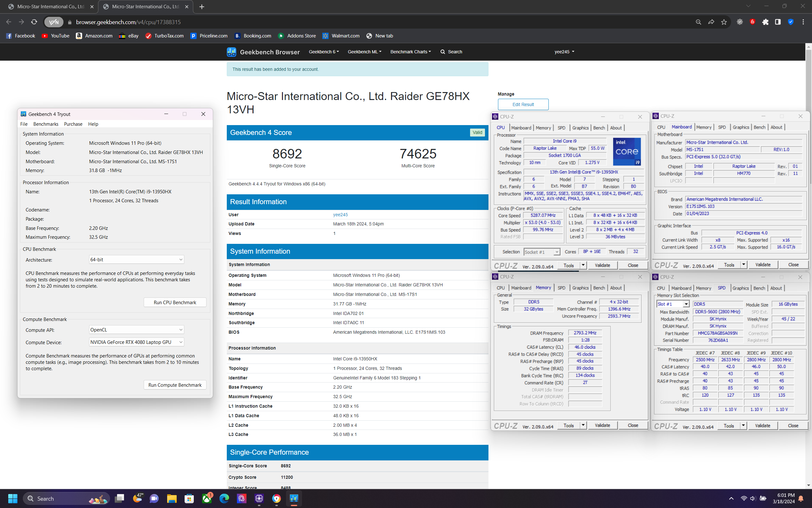Click the Valid badge in score header
Viewport: 812px width, 508px height.
tap(477, 132)
